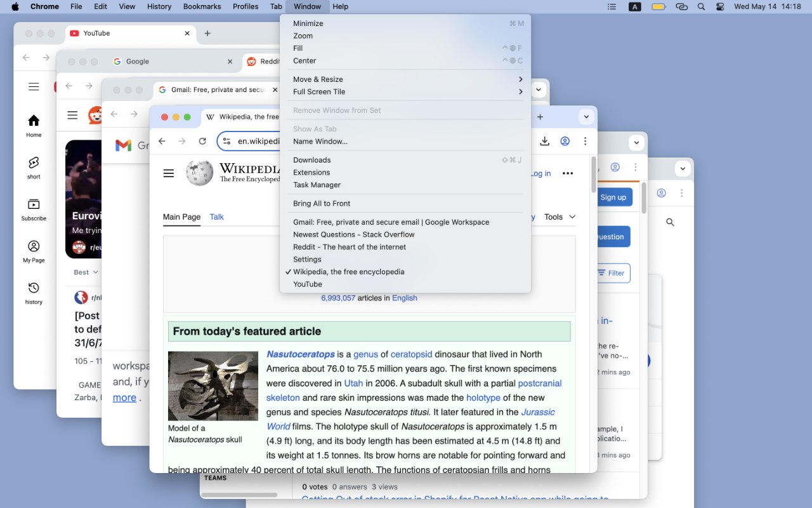Open YouTube Home in sidebar
Screen dimensions: 812x508
point(34,125)
